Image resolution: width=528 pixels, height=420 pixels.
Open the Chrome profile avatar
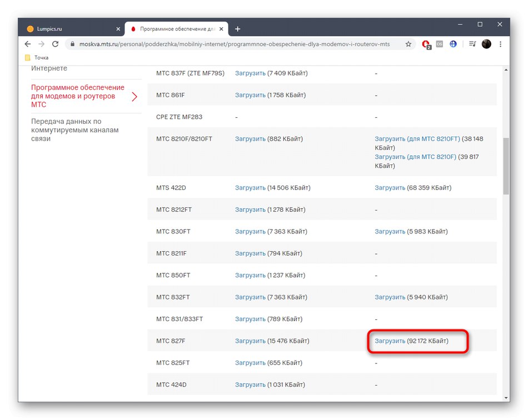coord(486,44)
